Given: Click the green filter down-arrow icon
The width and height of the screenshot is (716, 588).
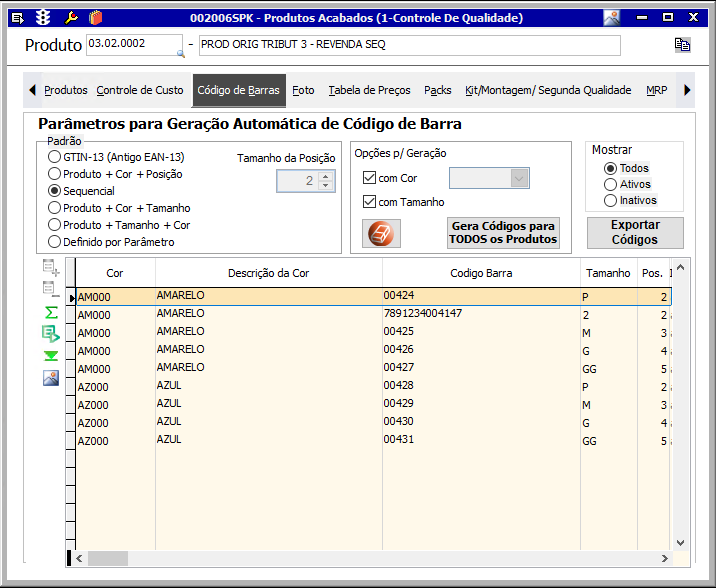Looking at the screenshot, I should (51, 356).
